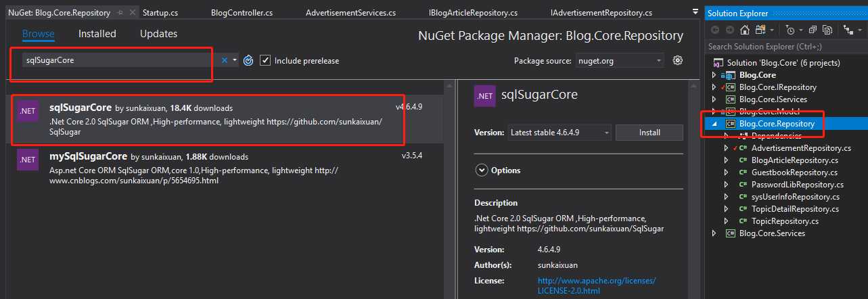Click Search Solution Explorer field
The height and width of the screenshot is (299, 868).
[x=785, y=47]
